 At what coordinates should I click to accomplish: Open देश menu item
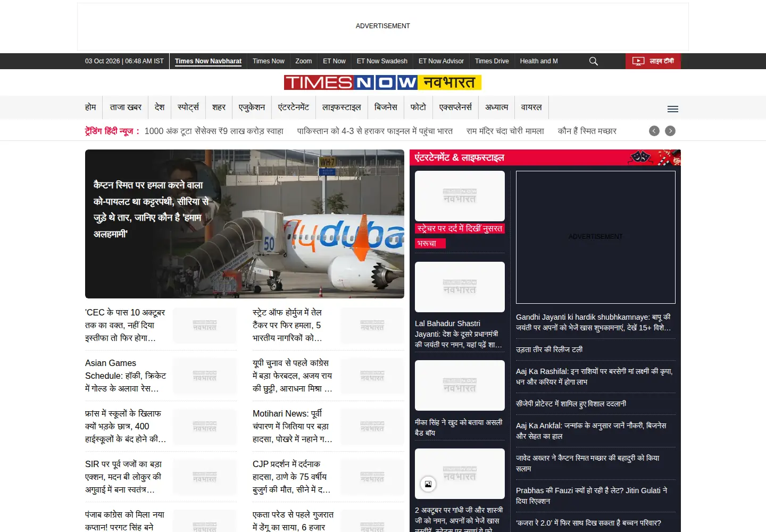click(x=160, y=107)
